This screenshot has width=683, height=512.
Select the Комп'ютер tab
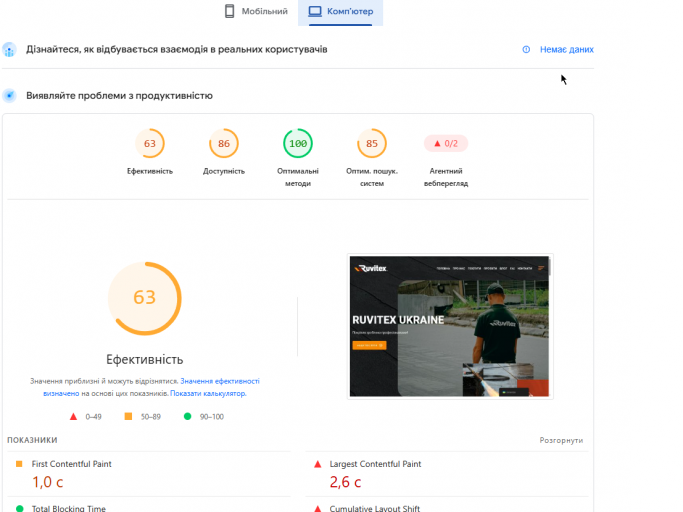pos(340,12)
